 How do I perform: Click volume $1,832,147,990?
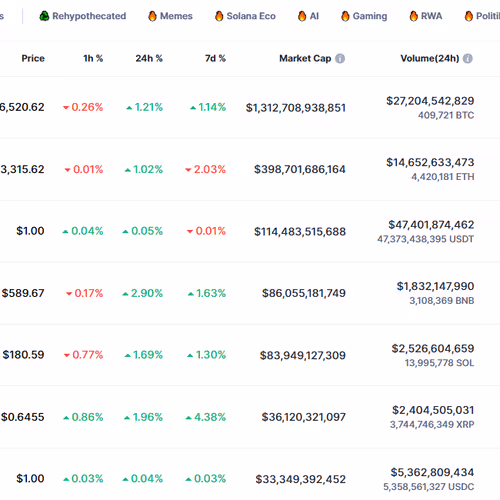pyautogui.click(x=435, y=286)
